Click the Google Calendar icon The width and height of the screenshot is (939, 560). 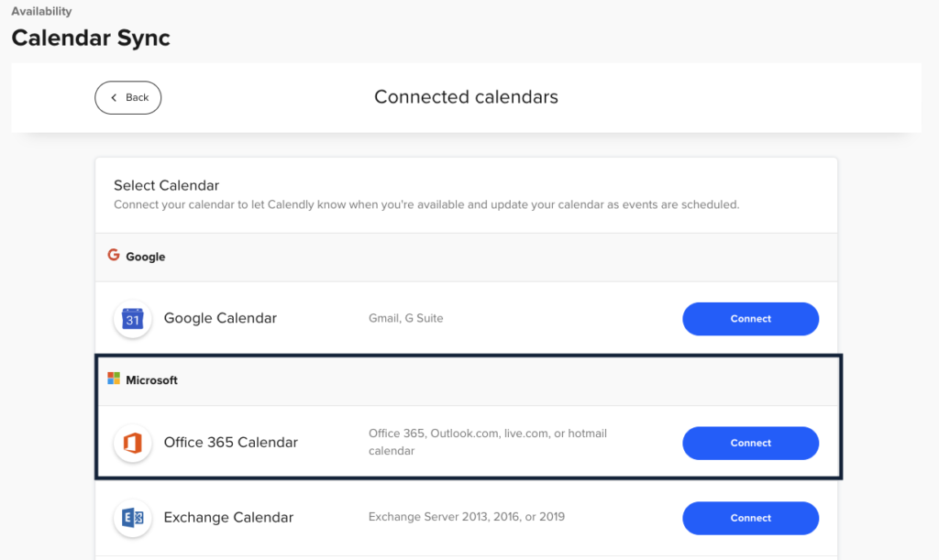pyautogui.click(x=133, y=319)
